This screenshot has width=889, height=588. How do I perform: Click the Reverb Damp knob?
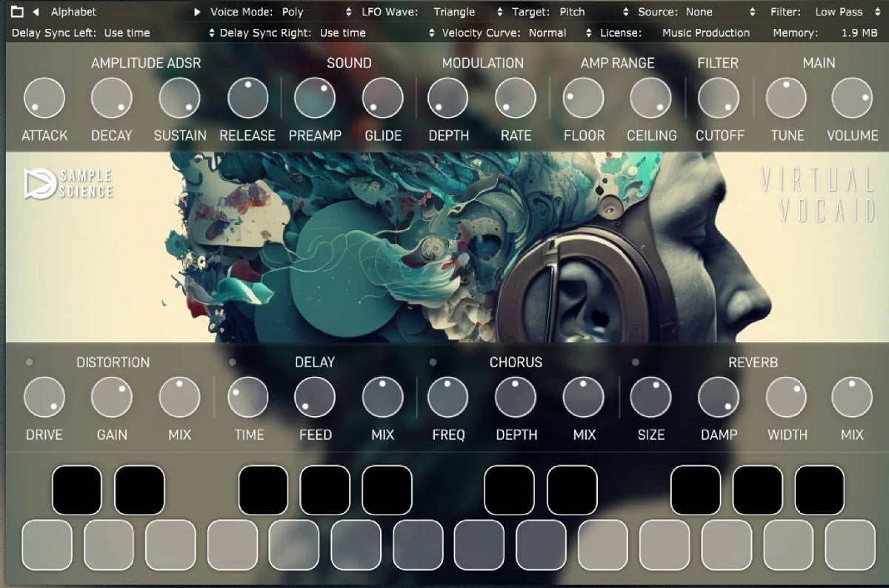pos(719,397)
